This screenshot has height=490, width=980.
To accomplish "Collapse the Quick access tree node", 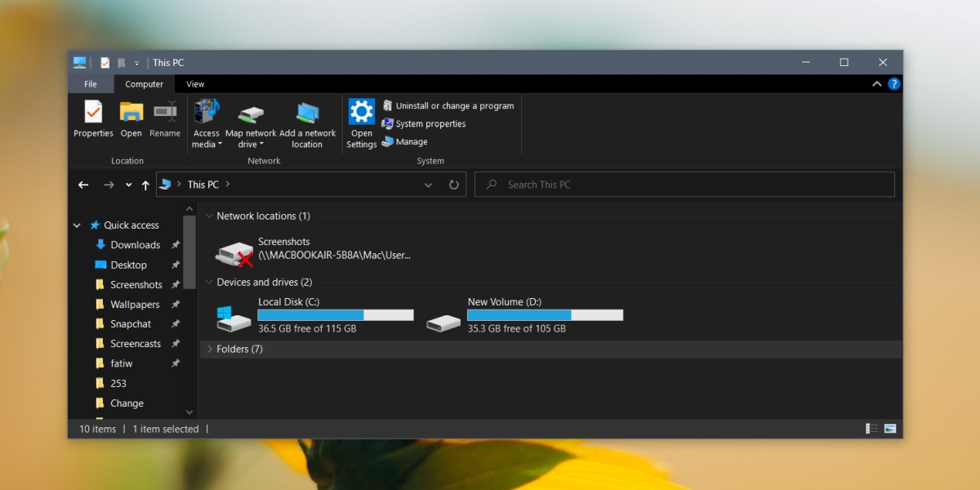I will [x=77, y=225].
